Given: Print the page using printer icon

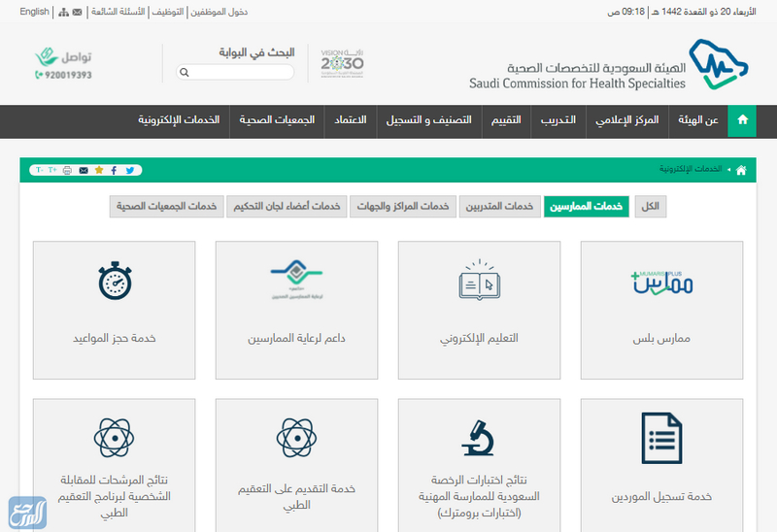Looking at the screenshot, I should click(x=67, y=171).
